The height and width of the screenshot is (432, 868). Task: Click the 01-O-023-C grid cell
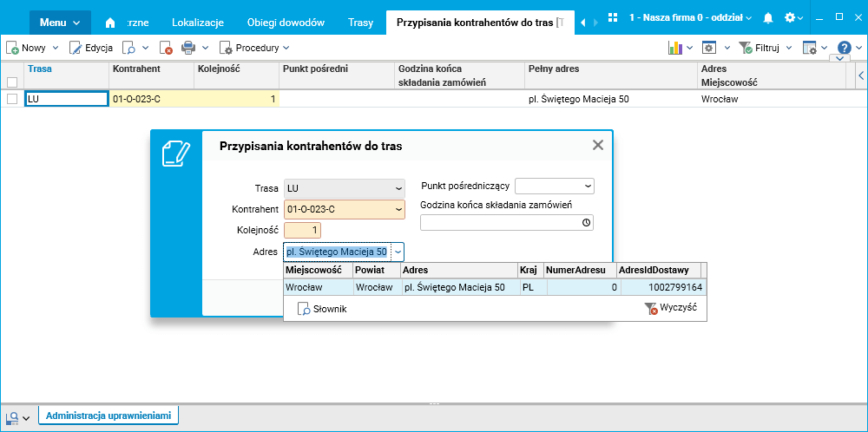point(152,100)
